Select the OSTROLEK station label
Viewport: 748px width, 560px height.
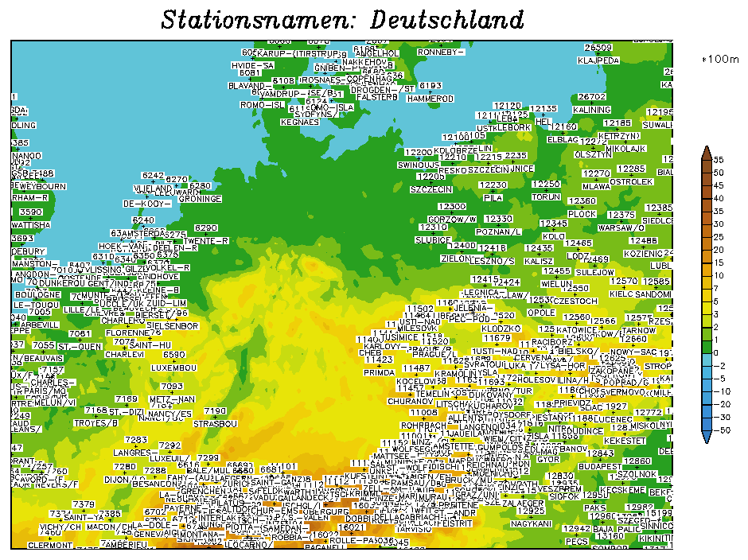pyautogui.click(x=631, y=181)
